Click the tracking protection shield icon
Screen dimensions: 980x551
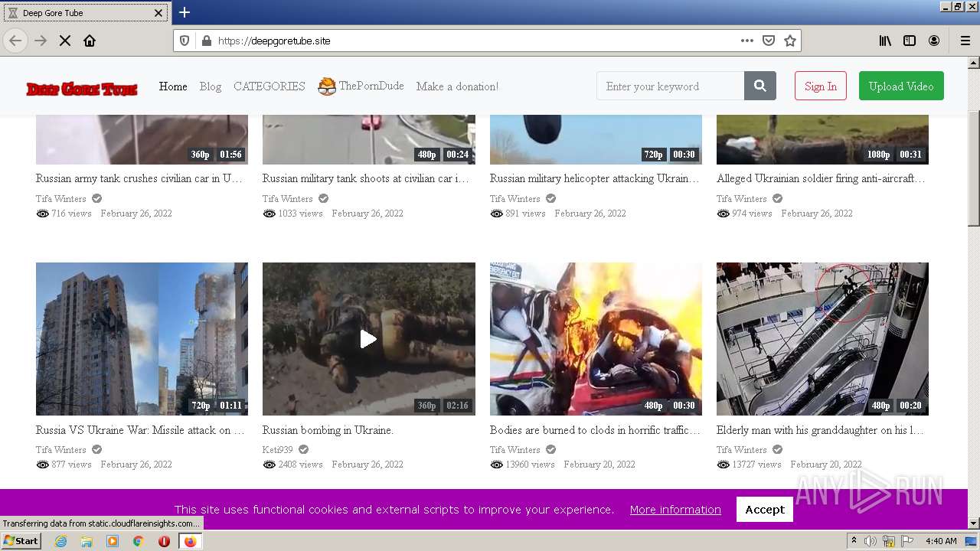pos(185,41)
